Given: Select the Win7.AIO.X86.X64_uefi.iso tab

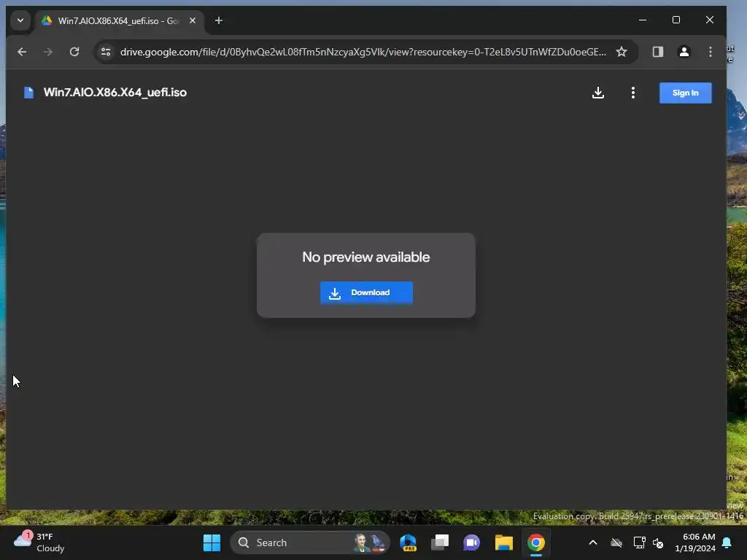Looking at the screenshot, I should (119, 21).
